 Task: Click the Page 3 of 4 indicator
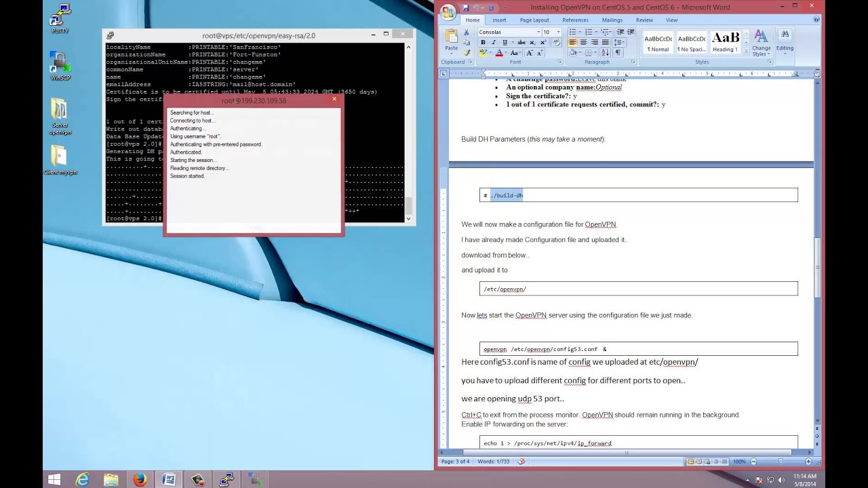click(456, 462)
